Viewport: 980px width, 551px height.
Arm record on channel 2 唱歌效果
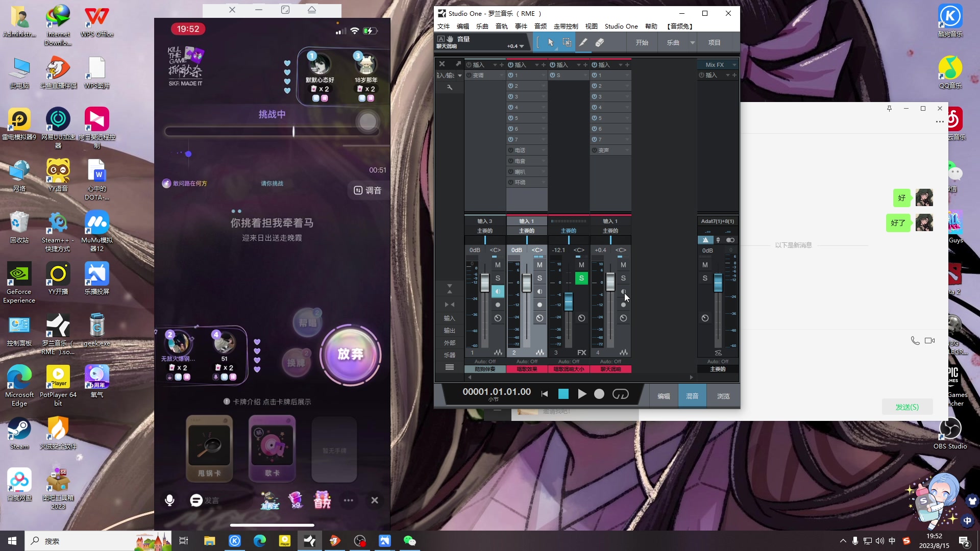(x=540, y=305)
